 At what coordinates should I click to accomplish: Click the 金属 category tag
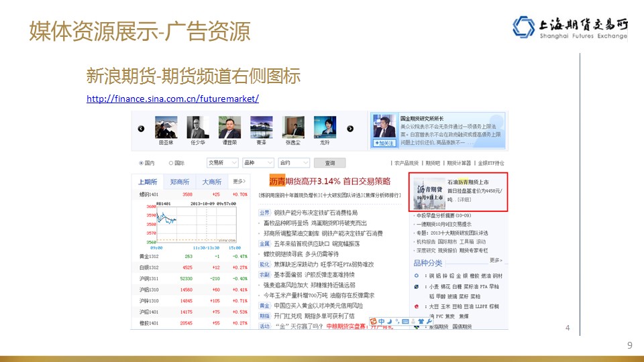coord(264,244)
